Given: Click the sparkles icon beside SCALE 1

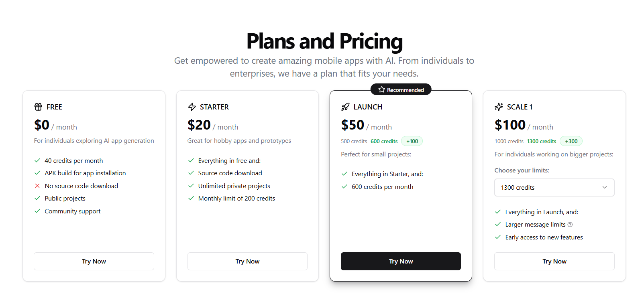Looking at the screenshot, I should (499, 107).
